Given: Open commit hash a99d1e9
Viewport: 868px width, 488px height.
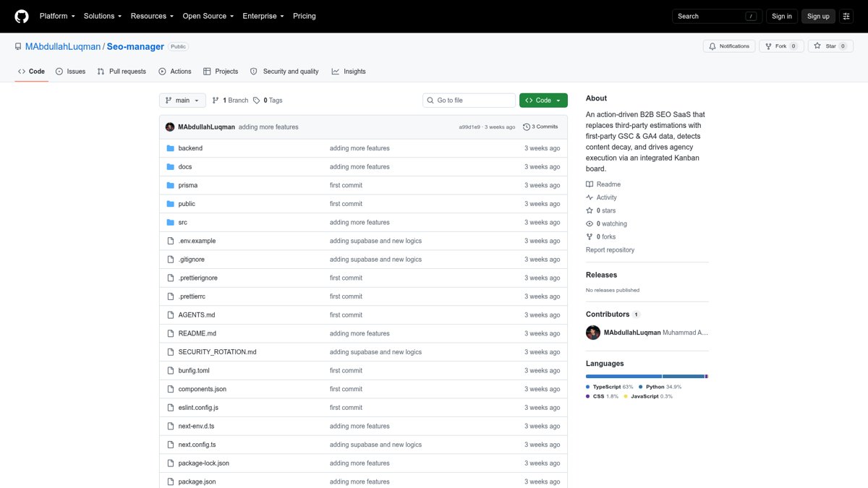Looking at the screenshot, I should point(469,127).
